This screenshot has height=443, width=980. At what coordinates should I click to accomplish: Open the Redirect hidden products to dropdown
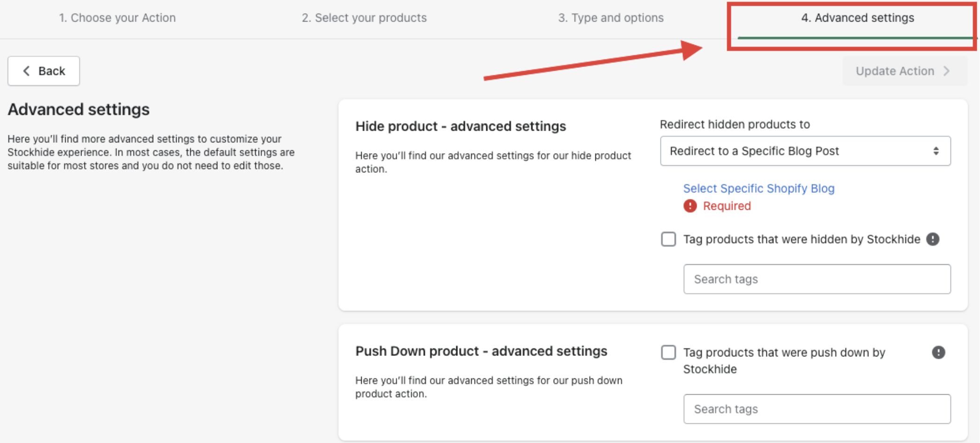pos(805,151)
